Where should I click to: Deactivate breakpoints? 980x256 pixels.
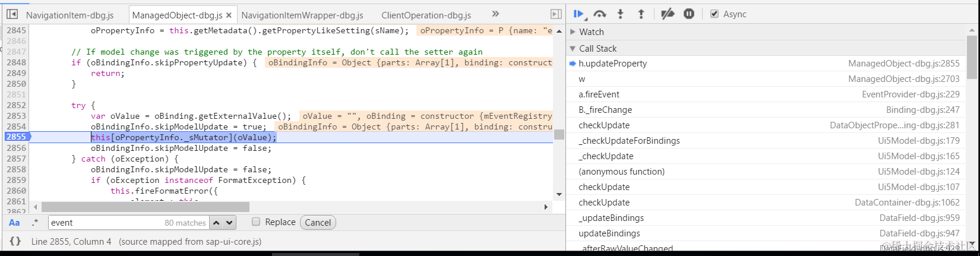[668, 14]
